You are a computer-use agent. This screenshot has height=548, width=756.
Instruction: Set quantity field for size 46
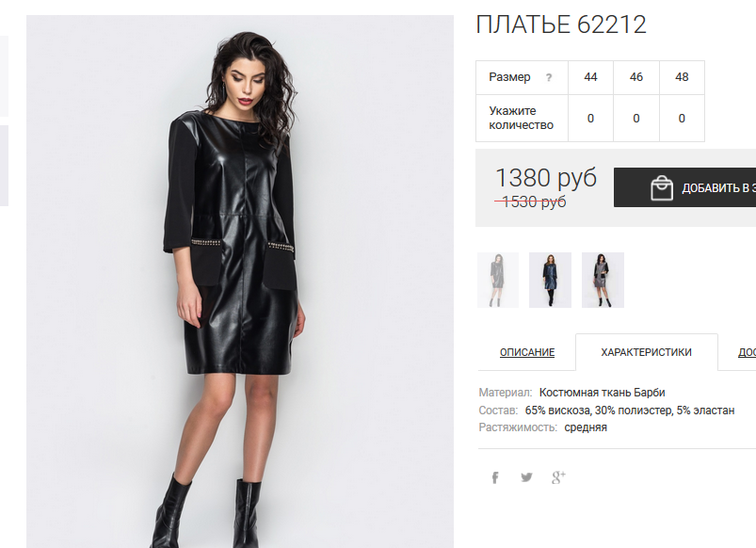point(635,119)
